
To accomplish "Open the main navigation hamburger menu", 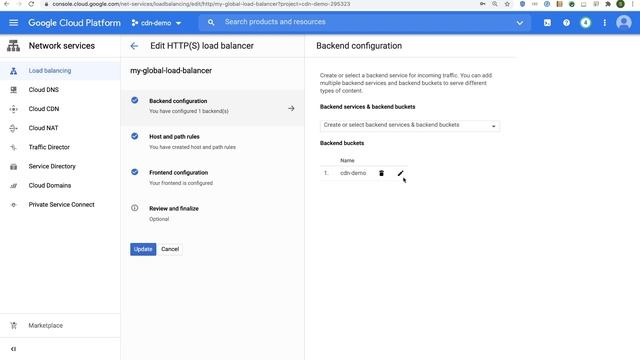I will pos(13,23).
